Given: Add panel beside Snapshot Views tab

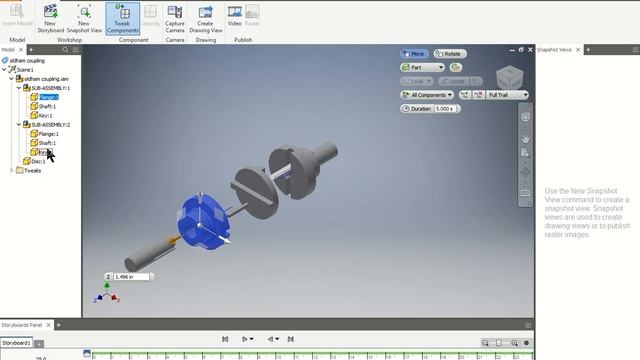Looking at the screenshot, I should click(x=588, y=50).
